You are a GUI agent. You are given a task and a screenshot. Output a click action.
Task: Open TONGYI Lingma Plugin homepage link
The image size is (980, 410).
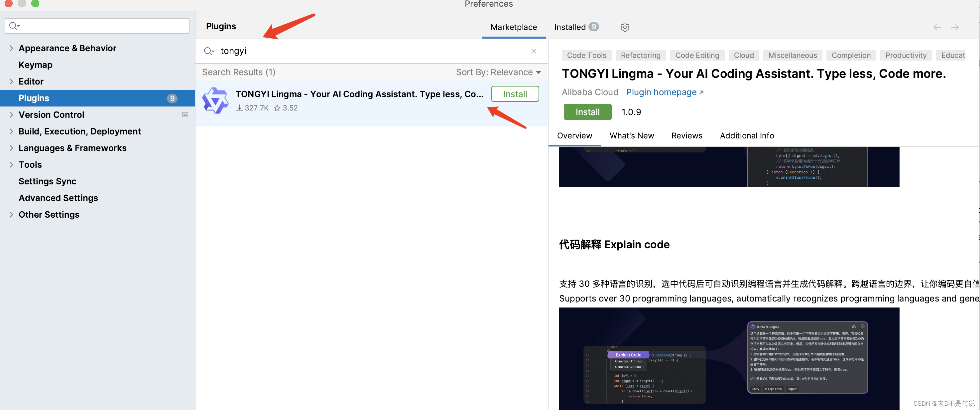coord(665,92)
